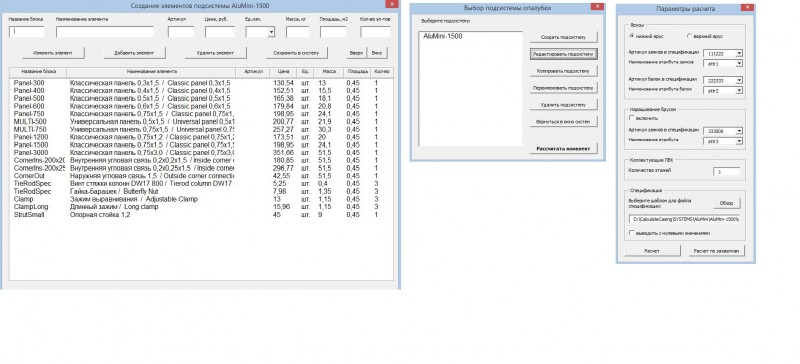Screen dimensions: 800x364
Task: Select the верхний ярус radio button
Action: [689, 36]
